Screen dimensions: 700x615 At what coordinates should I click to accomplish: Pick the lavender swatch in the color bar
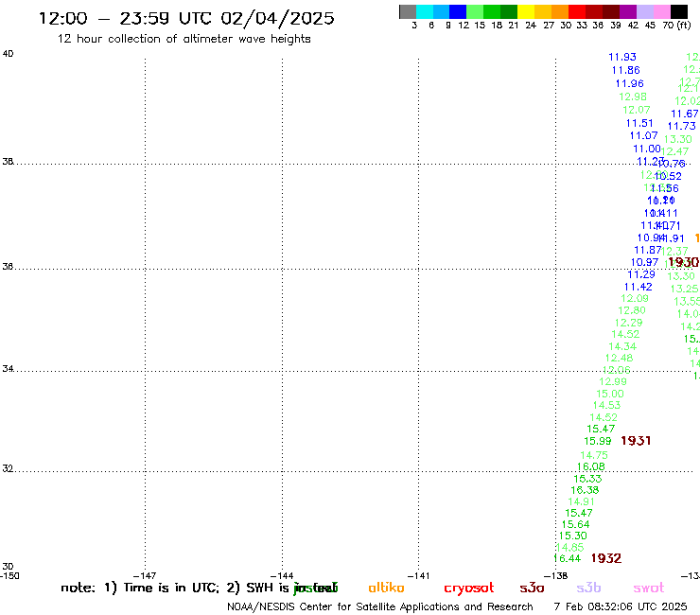(645, 11)
